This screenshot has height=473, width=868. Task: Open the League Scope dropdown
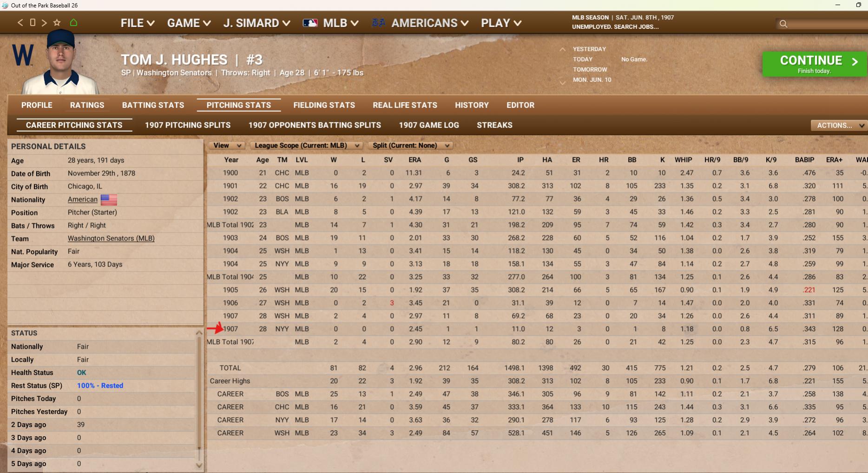[x=305, y=146]
